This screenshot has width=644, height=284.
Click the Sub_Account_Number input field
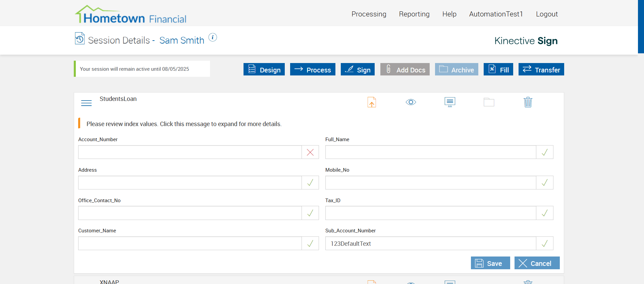point(430,244)
